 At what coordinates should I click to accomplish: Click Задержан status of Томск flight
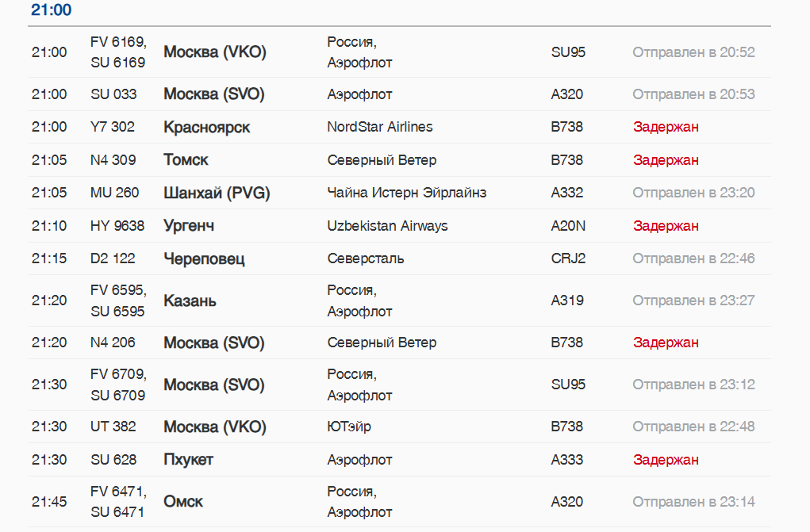point(666,160)
